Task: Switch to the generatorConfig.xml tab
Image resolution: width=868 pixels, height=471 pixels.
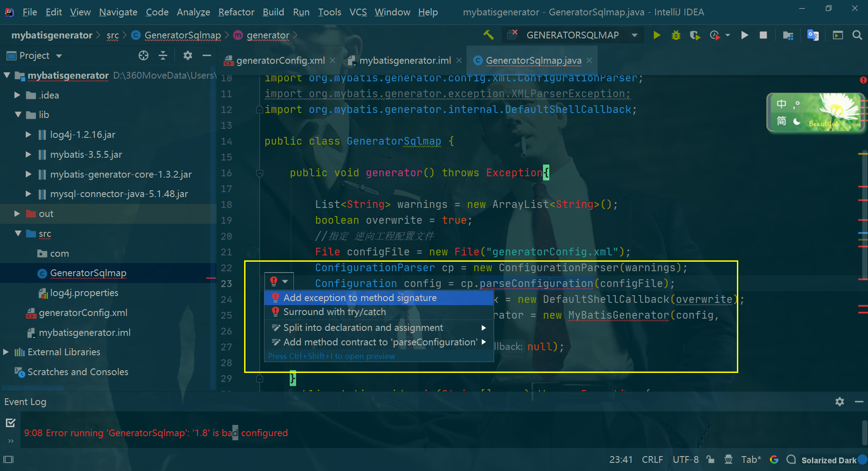Action: pos(280,61)
